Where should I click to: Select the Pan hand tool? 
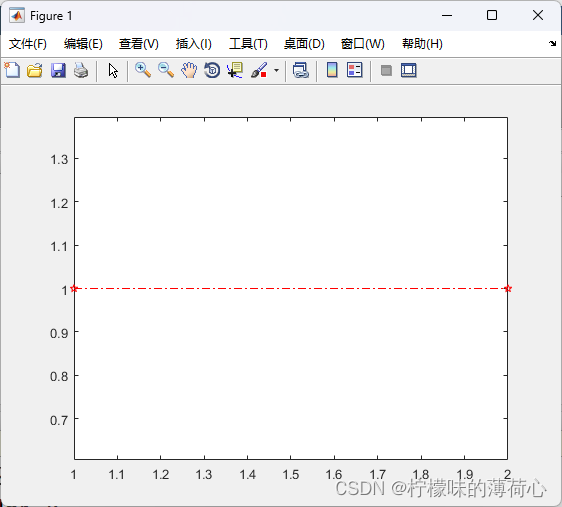coord(189,70)
